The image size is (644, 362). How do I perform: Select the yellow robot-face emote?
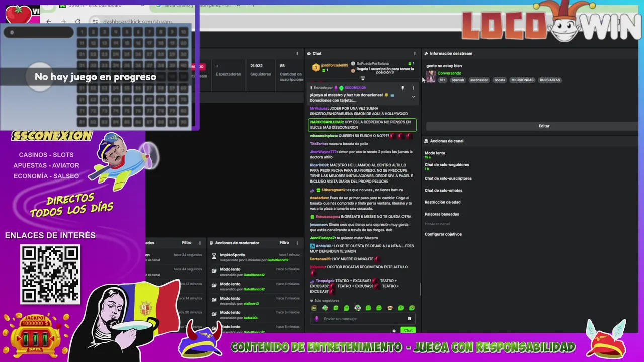[x=314, y=308]
